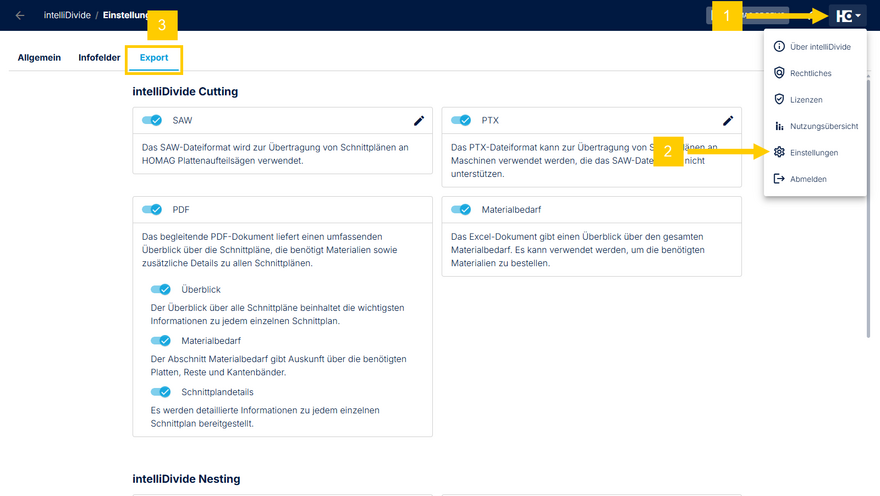Open the Infofelder tab
This screenshot has height=496, width=880.
pyautogui.click(x=100, y=58)
